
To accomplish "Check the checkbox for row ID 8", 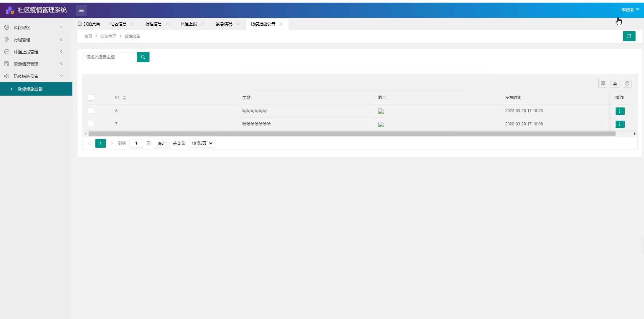I will click(91, 111).
